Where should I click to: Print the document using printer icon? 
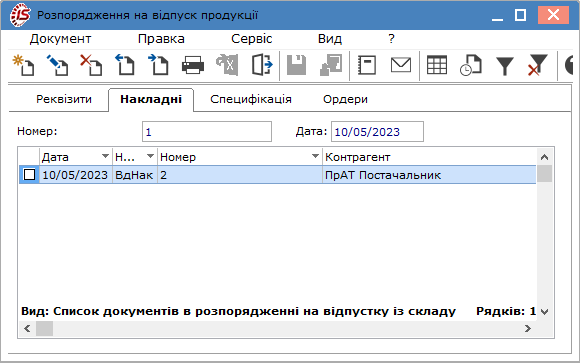point(193,65)
